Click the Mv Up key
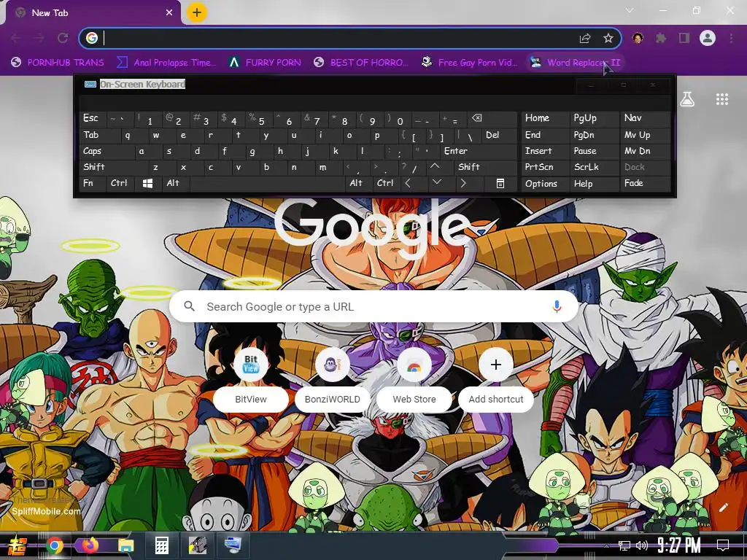This screenshot has height=560, width=747. pyautogui.click(x=646, y=135)
